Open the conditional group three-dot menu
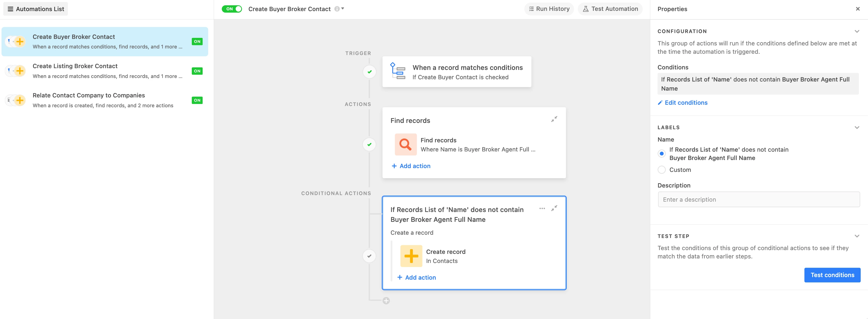Screen dimensions: 868x319 pyautogui.click(x=542, y=208)
